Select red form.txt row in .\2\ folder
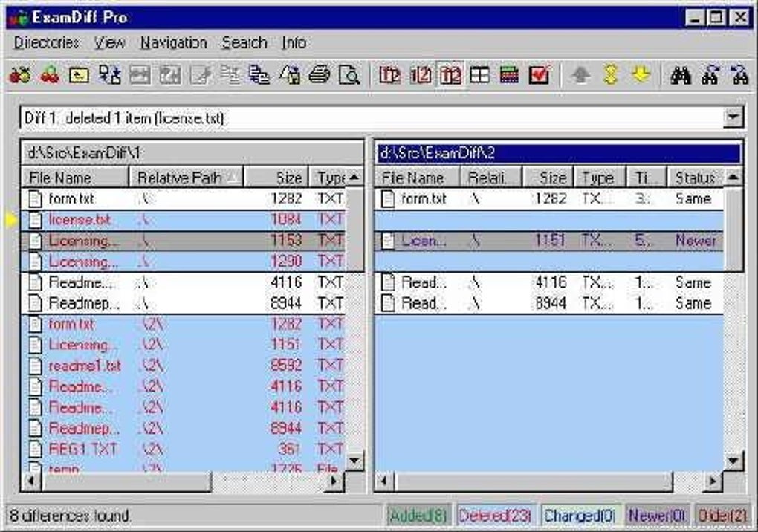 coord(184,324)
